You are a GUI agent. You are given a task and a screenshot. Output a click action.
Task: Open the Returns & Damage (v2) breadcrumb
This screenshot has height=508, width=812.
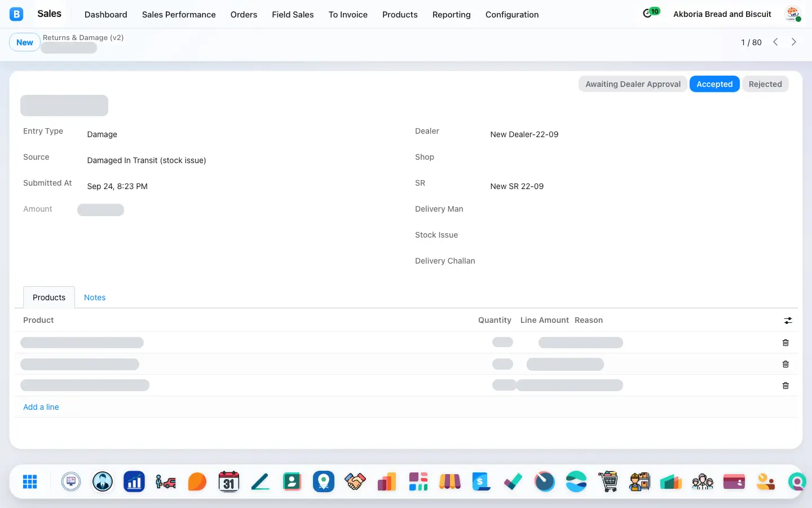tap(83, 38)
